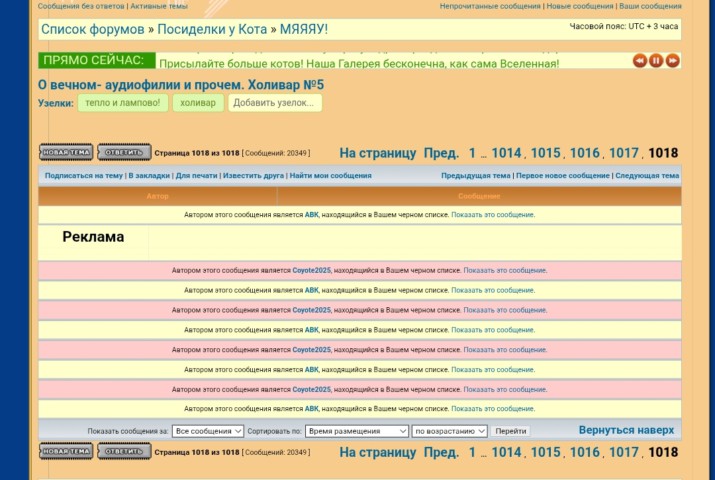Click the 'Перейти' button
Screen dimensions: 715x480
click(x=510, y=431)
